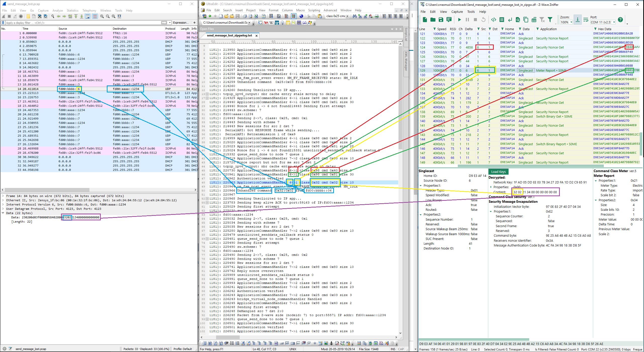Search Wikipedia from UltraEdit web toolbar
This screenshot has height=352, width=644.
271,23
